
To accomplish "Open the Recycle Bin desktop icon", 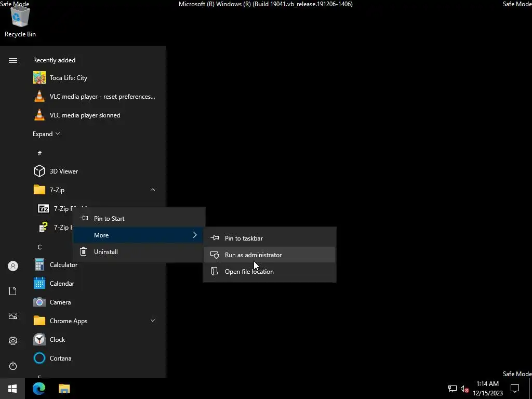I will 20,21.
